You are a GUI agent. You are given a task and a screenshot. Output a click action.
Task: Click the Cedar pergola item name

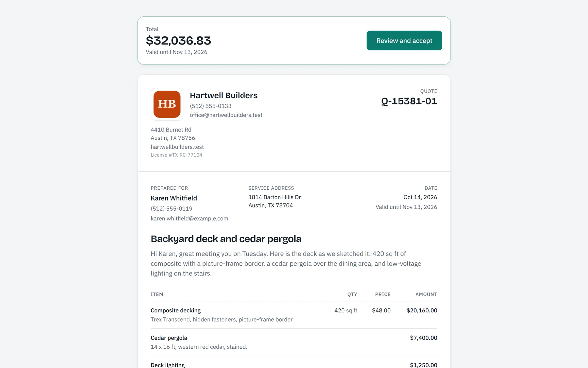[x=169, y=338]
